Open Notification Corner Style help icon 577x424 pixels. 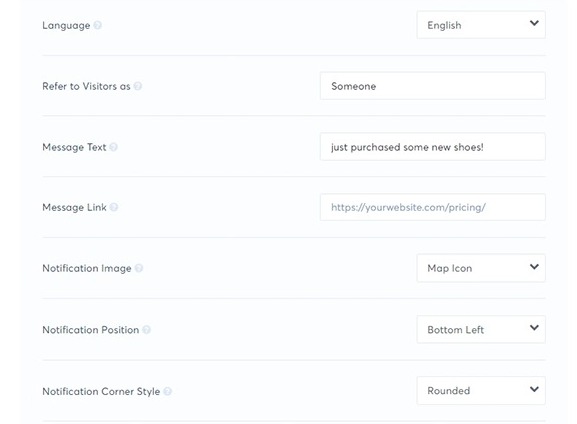[167, 391]
